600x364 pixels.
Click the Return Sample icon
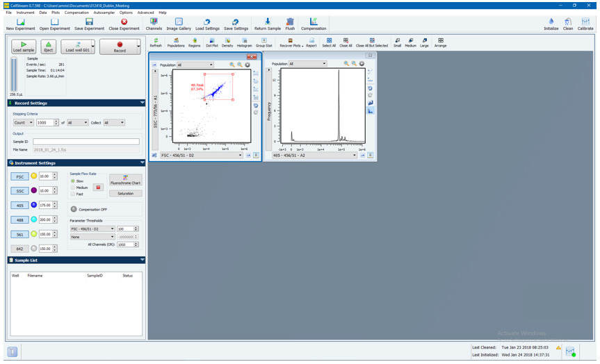(268, 24)
